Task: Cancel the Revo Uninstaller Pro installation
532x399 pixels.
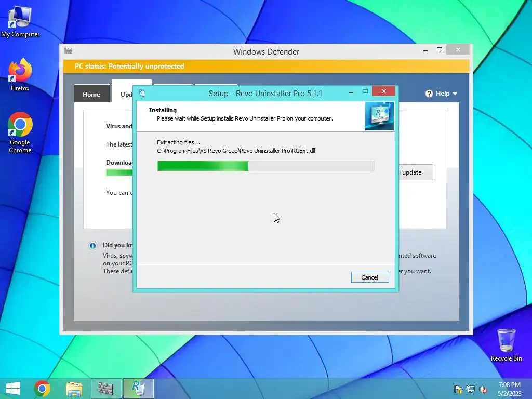Action: click(370, 277)
